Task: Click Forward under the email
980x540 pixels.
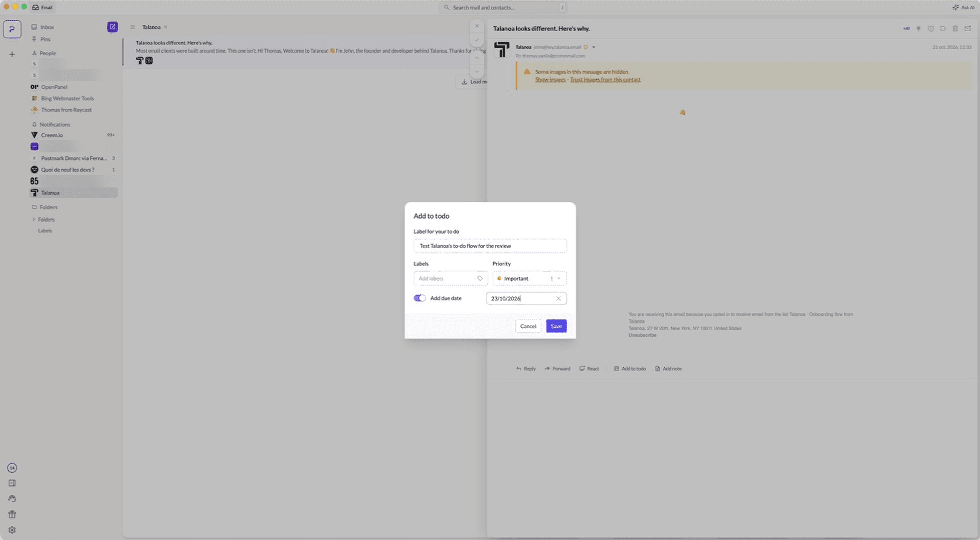Action: (x=557, y=368)
